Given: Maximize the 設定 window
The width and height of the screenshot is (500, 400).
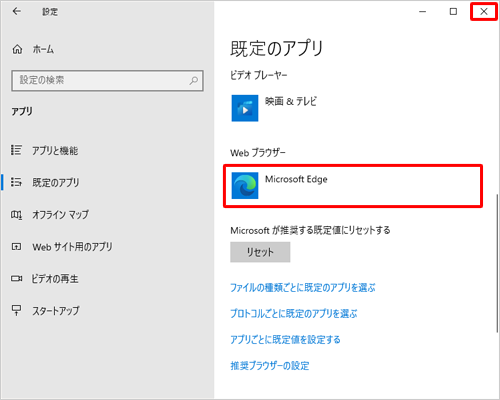Looking at the screenshot, I should pos(453,11).
